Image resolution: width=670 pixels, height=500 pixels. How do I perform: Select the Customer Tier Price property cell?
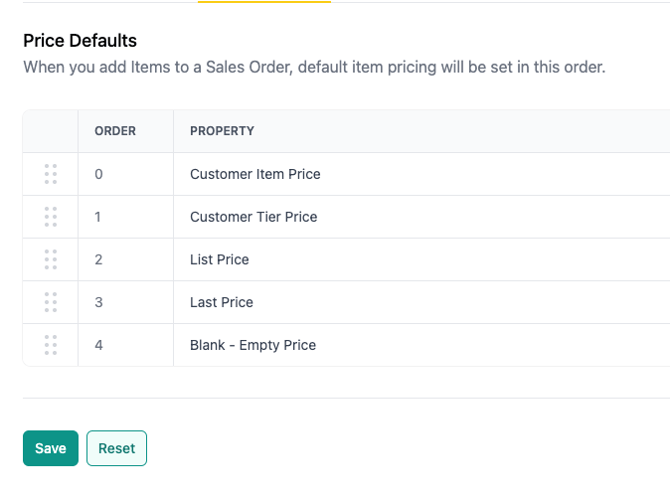253,217
